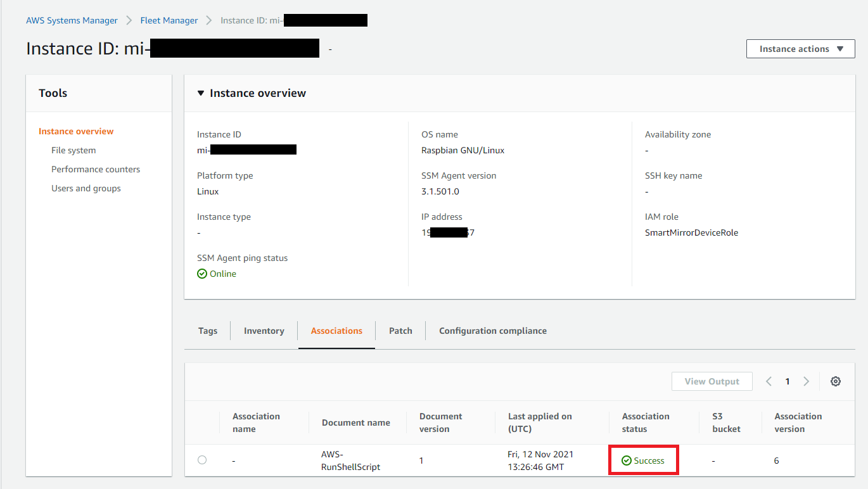Open Performance counters tool
The width and height of the screenshot is (868, 489).
[96, 169]
